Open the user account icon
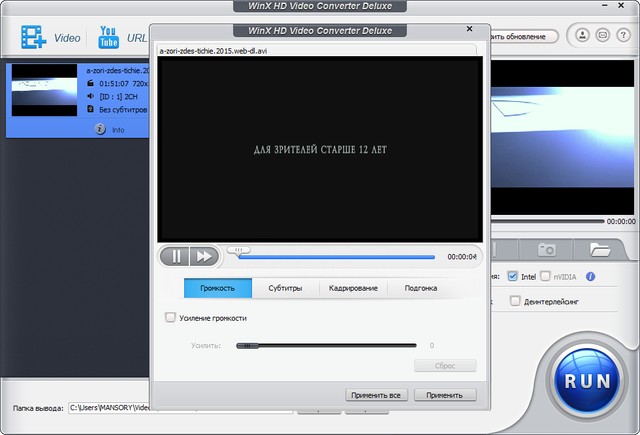 coord(583,36)
